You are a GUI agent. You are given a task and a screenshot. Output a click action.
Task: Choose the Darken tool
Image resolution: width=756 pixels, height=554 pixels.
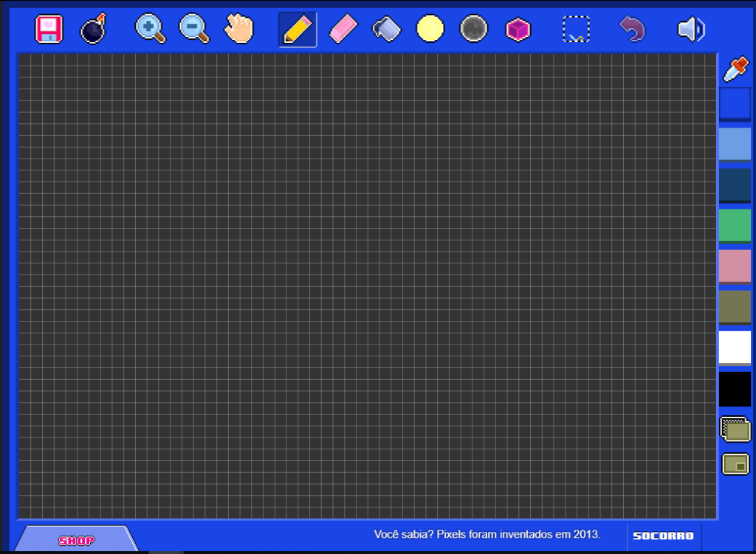pyautogui.click(x=474, y=29)
